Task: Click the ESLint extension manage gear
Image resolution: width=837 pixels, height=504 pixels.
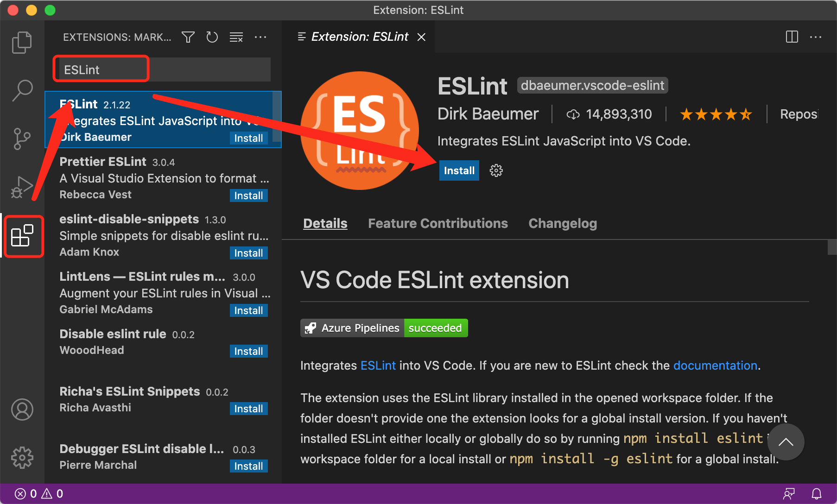Action: 496,170
